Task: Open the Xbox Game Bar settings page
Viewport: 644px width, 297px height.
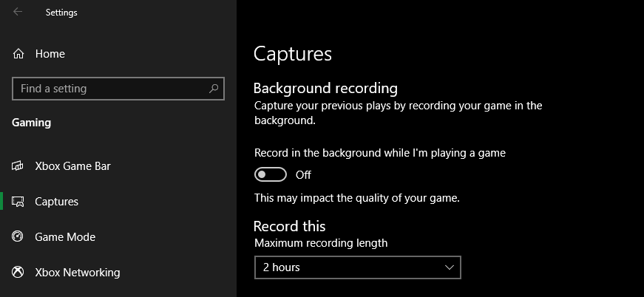Action: coord(72,166)
